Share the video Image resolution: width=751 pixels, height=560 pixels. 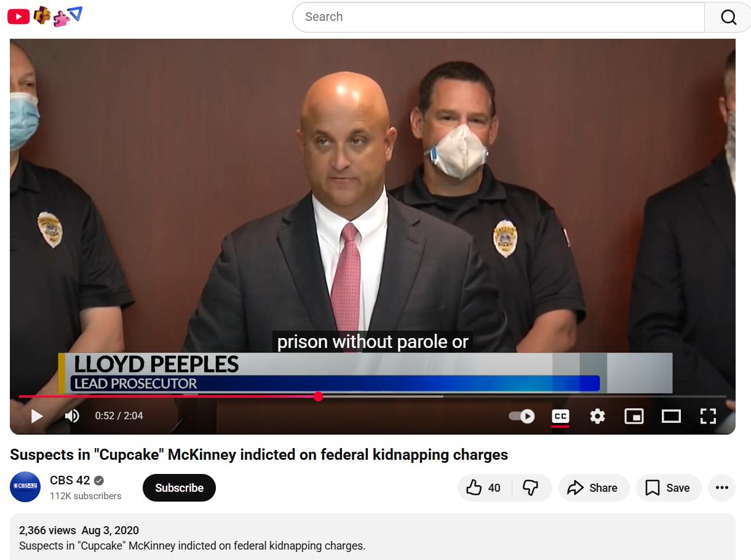tap(594, 488)
